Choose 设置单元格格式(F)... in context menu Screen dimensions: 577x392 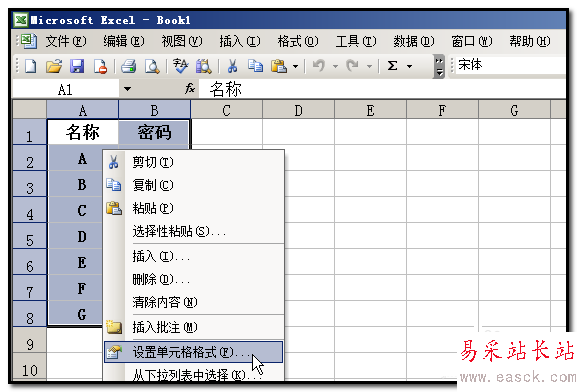pos(194,352)
